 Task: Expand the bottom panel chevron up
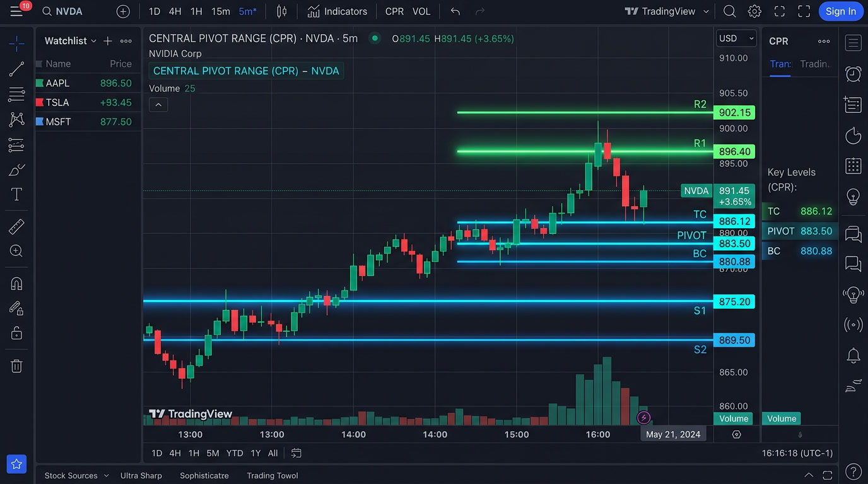pyautogui.click(x=809, y=475)
